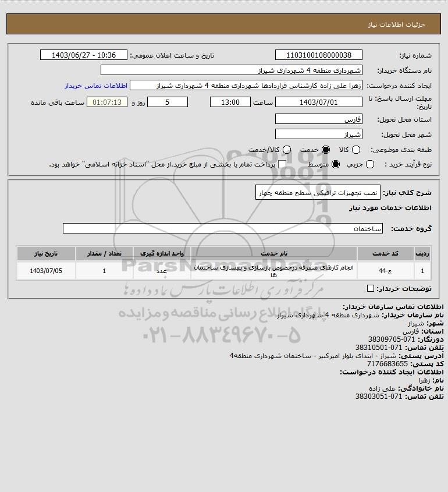Click the شهر محل تحویل field

pos(318,134)
